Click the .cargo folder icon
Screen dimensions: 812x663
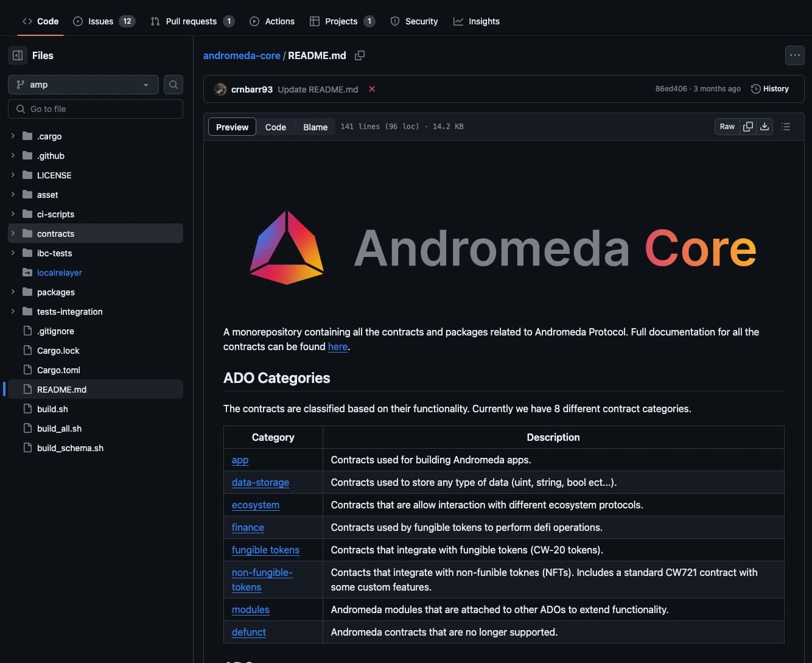[x=27, y=136]
